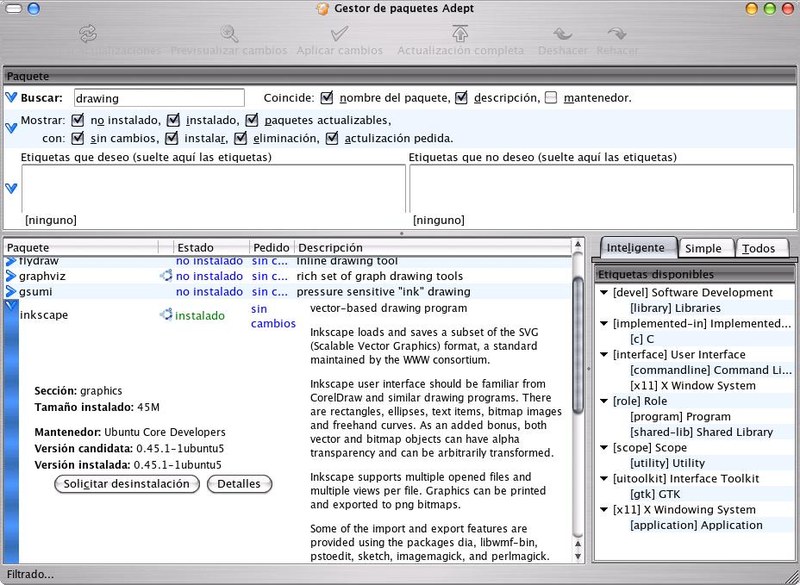The height and width of the screenshot is (585, 800).
Task: Click the Buscar search field containing 'drawing'
Action: (x=159, y=97)
